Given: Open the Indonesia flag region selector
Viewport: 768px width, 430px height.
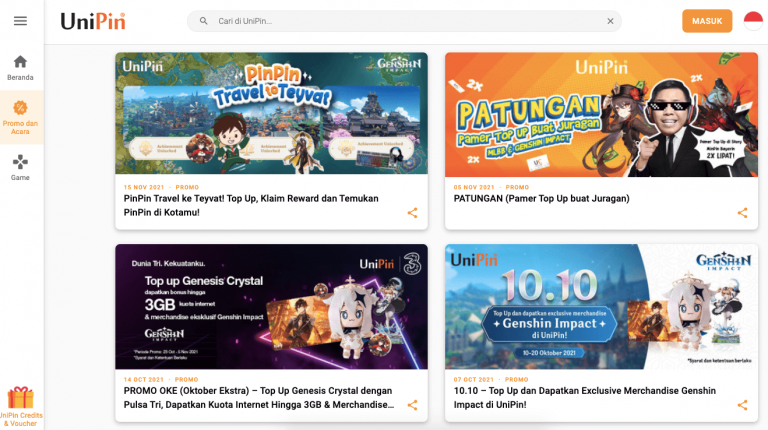Looking at the screenshot, I should pyautogui.click(x=753, y=21).
